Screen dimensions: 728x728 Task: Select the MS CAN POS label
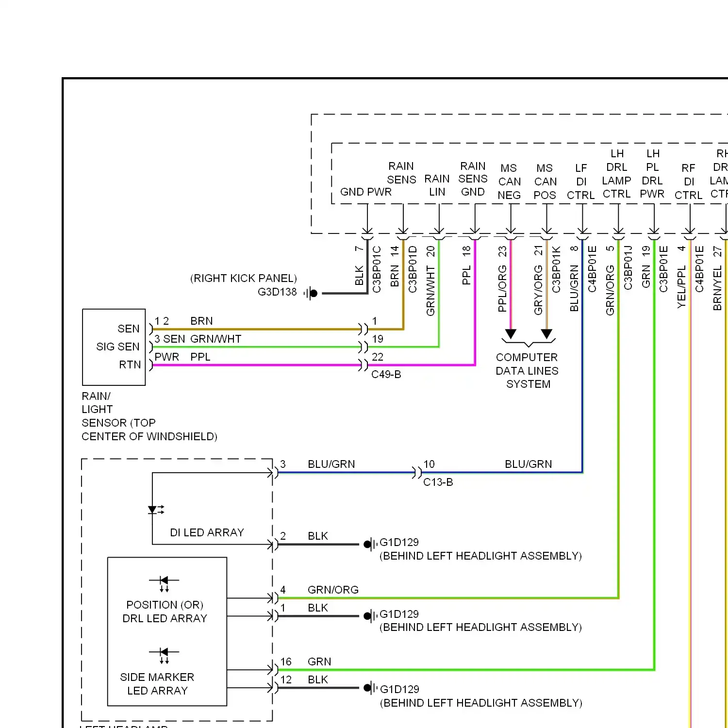point(545,182)
